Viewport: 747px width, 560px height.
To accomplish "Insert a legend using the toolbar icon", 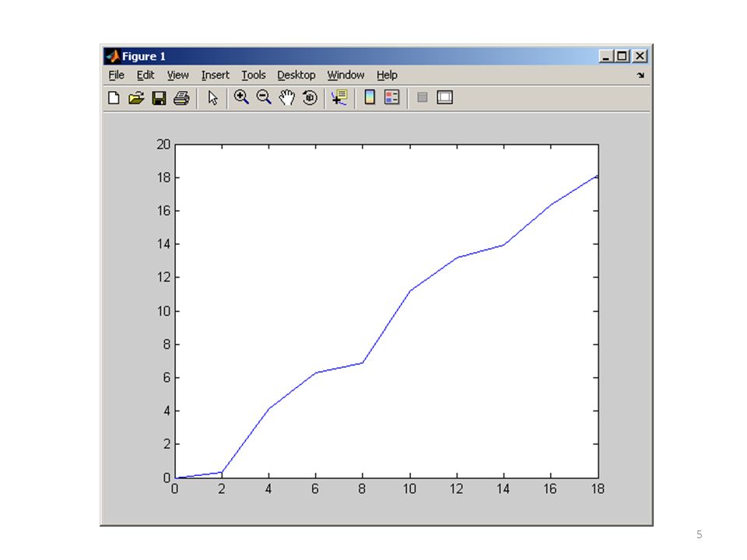I will [391, 97].
